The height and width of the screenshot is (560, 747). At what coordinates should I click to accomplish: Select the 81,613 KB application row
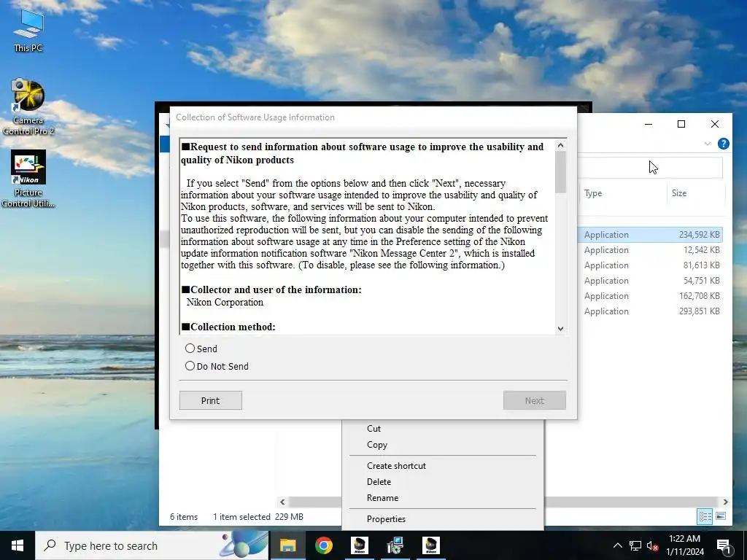click(x=651, y=265)
